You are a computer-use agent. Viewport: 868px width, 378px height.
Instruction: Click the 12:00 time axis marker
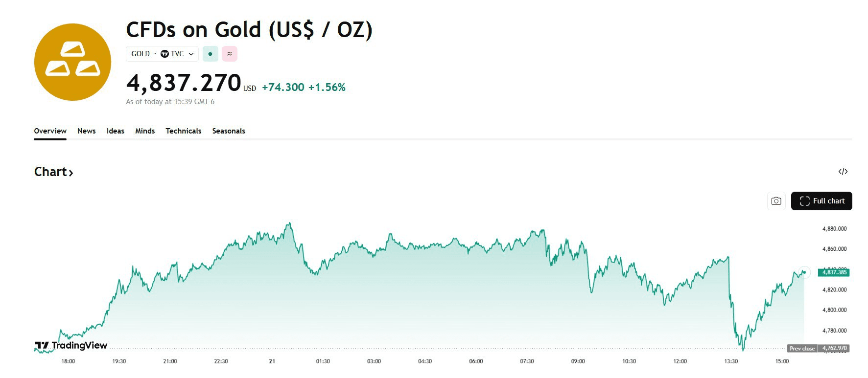click(x=680, y=361)
